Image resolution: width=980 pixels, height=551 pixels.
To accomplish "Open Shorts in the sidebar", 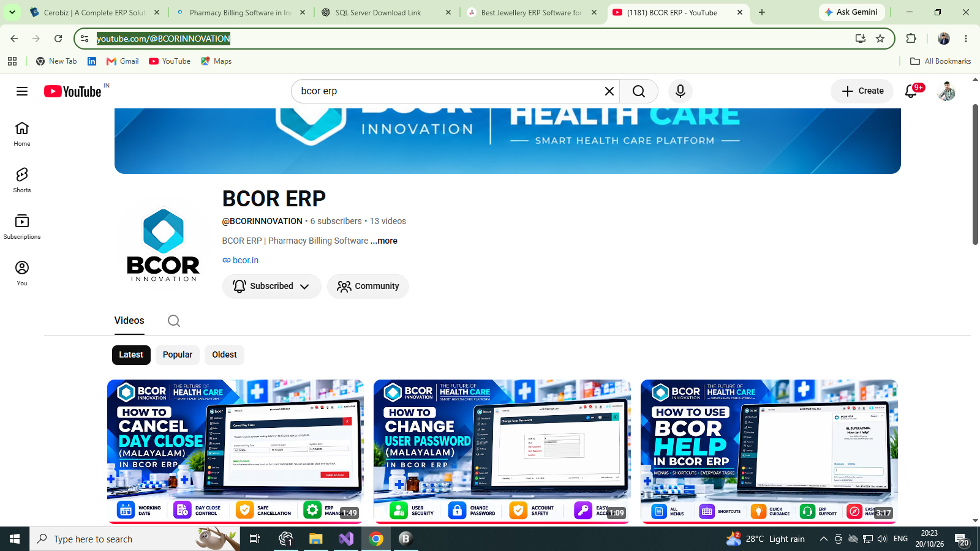I will (22, 181).
